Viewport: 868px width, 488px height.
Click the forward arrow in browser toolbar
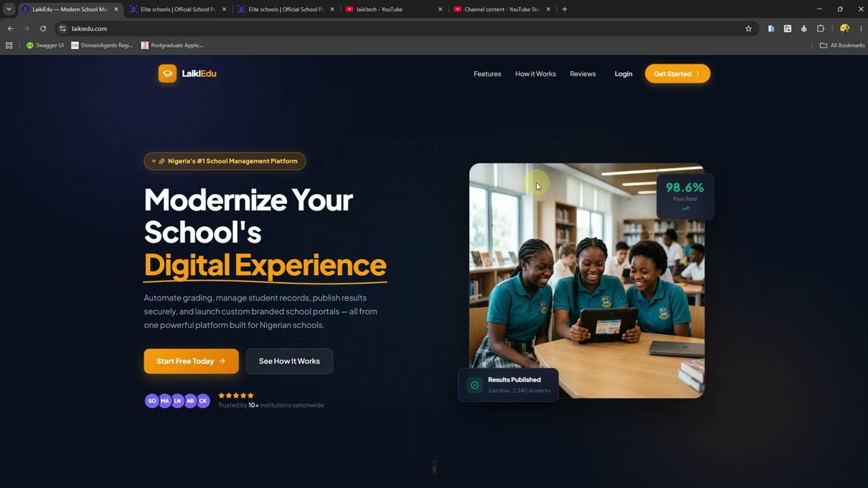point(26,28)
